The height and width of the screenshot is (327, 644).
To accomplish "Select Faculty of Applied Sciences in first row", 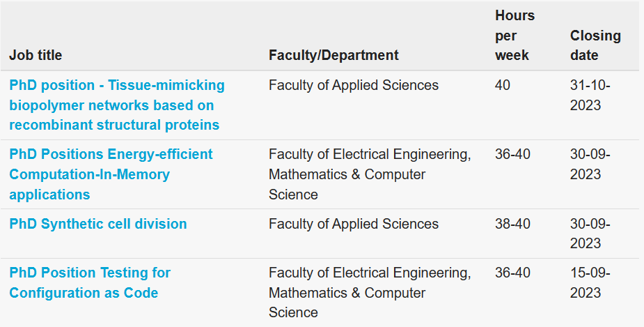I will (354, 85).
